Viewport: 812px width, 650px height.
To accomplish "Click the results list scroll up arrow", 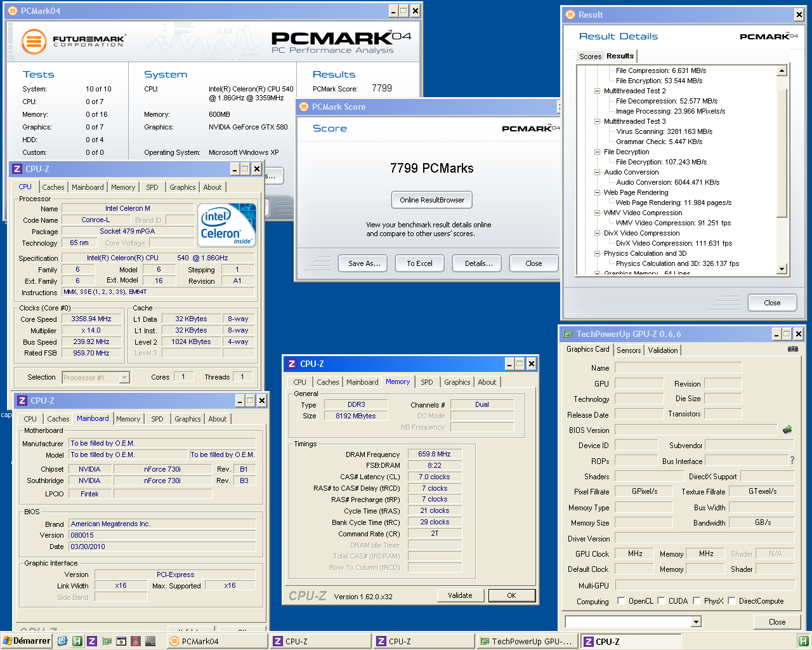I will click(x=782, y=71).
